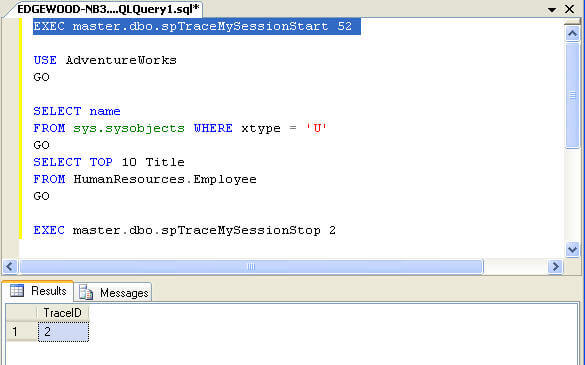Screen dimensions: 585x365
Task: Click the USE AdventureWorks line
Action: click(105, 60)
